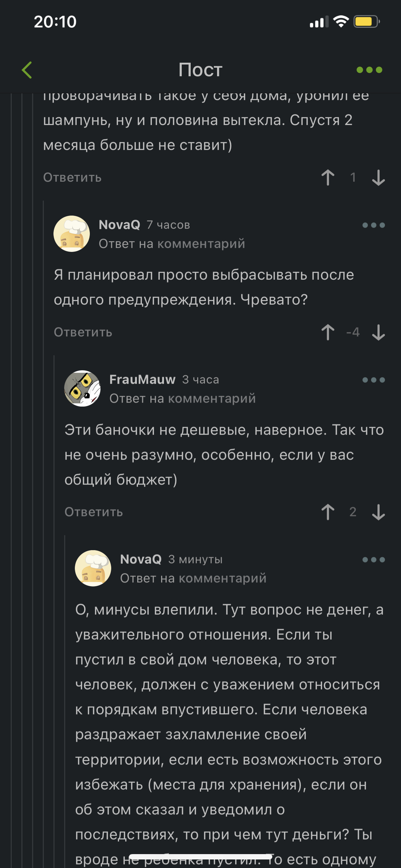Open NovaQ's avatar on 3 minutes comment
Viewport: 401px width, 868px height.
[x=93, y=568]
